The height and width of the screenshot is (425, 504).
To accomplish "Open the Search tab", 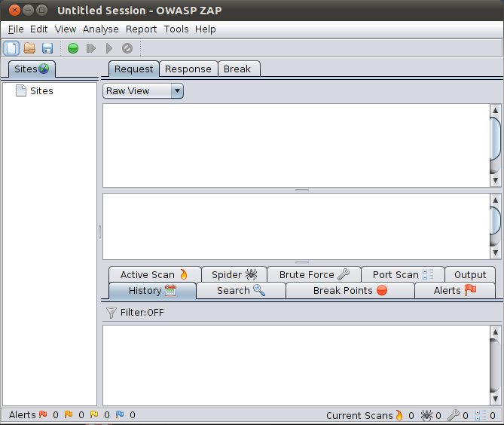I will (x=241, y=290).
